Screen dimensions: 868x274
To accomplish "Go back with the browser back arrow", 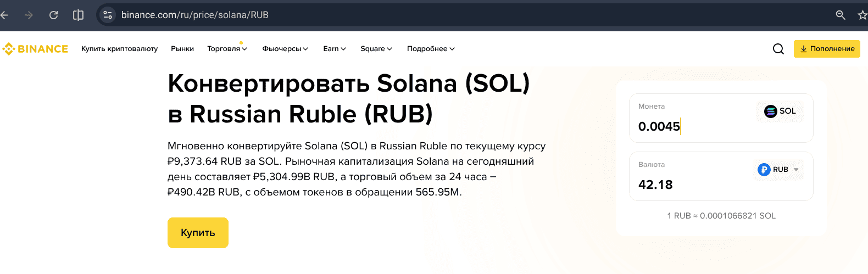I will [x=4, y=15].
